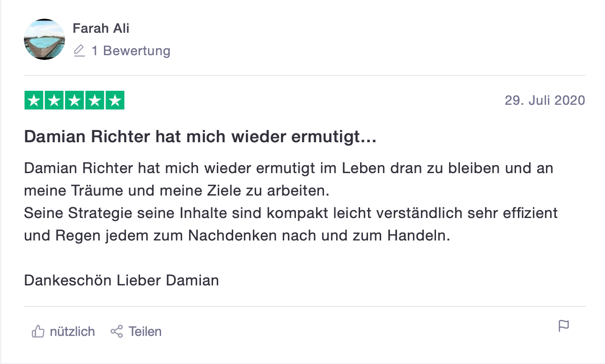This screenshot has height=364, width=605.
Task: Click the fourth green star
Action: click(95, 101)
